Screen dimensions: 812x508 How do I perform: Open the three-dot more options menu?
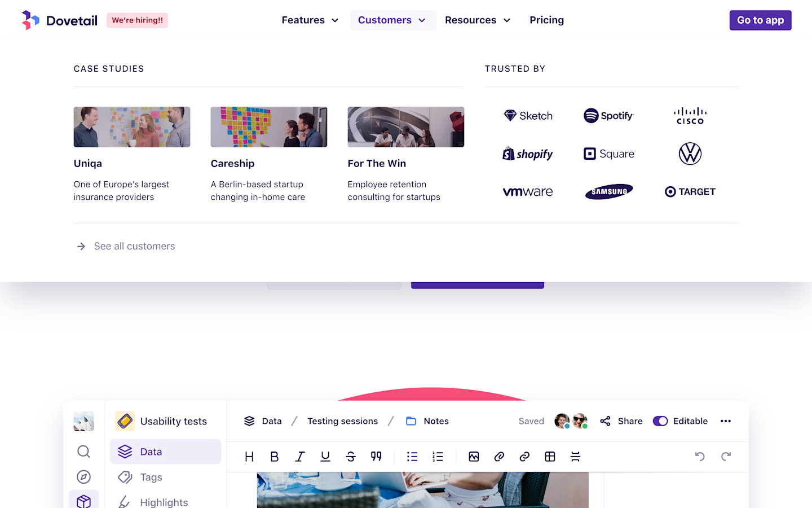(726, 421)
